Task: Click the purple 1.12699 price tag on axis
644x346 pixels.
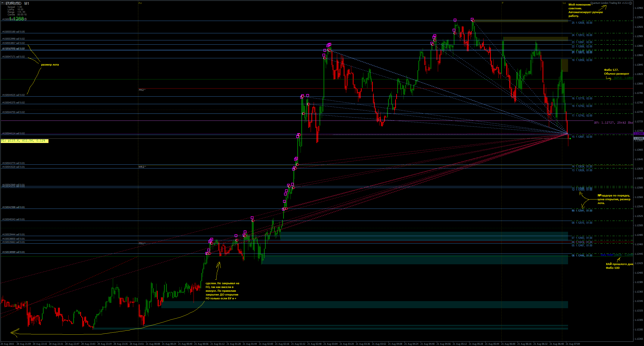Action: 639,134
